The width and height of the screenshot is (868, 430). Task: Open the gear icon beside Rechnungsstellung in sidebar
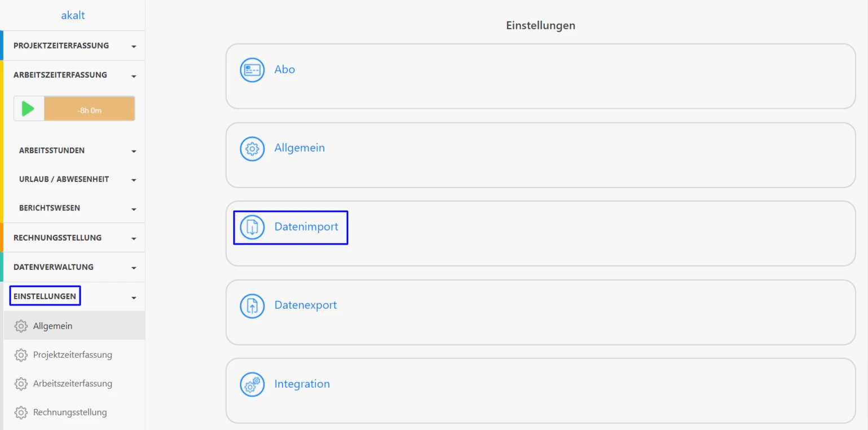[x=21, y=412]
